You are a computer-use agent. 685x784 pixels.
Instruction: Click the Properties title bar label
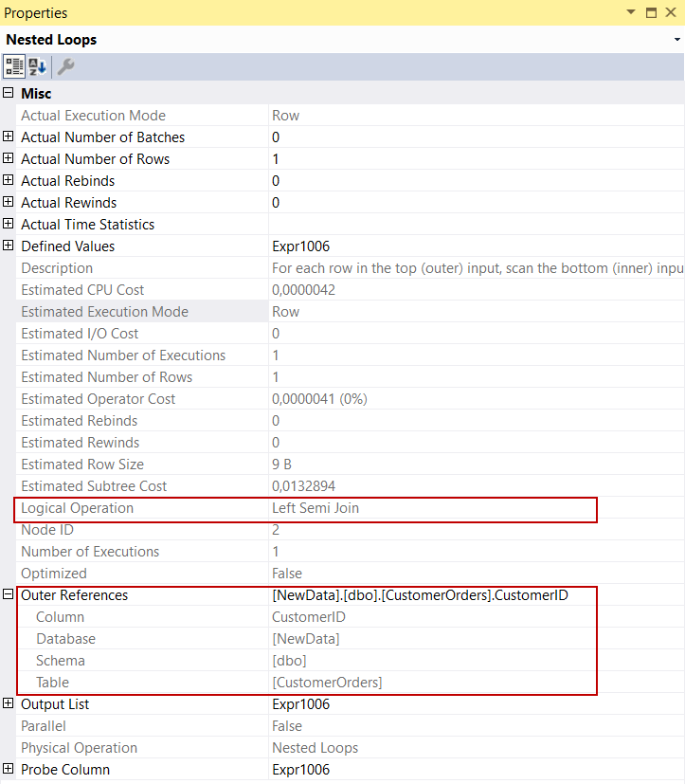[x=35, y=13]
